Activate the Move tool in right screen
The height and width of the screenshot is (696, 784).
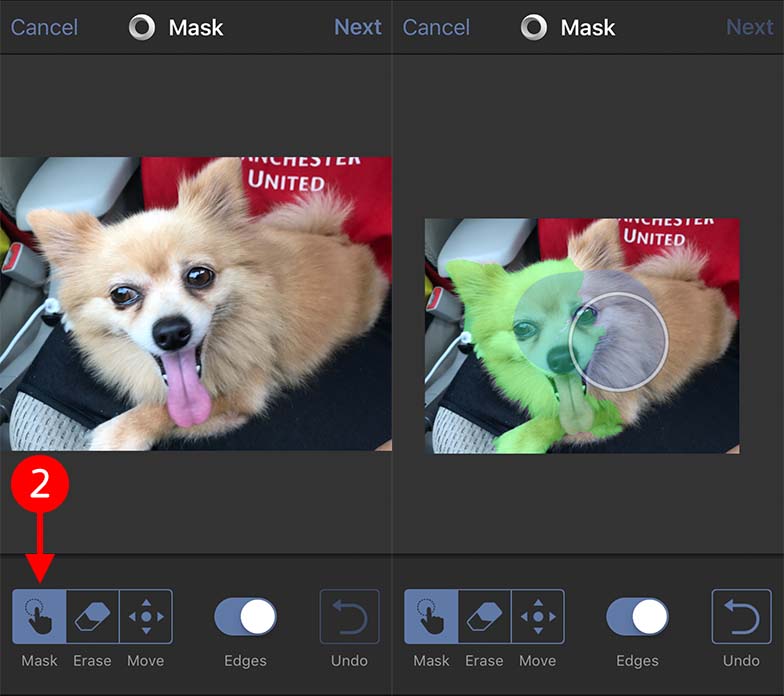pos(538,616)
